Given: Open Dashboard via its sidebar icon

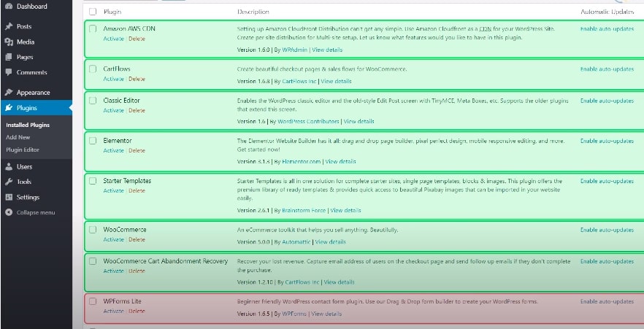Looking at the screenshot, I should (x=9, y=7).
